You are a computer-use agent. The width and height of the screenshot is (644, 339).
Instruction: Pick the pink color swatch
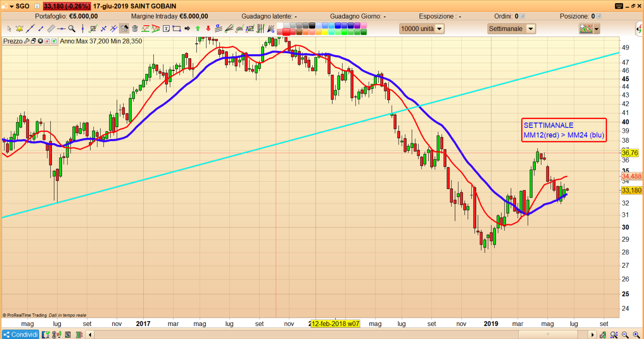(364, 26)
